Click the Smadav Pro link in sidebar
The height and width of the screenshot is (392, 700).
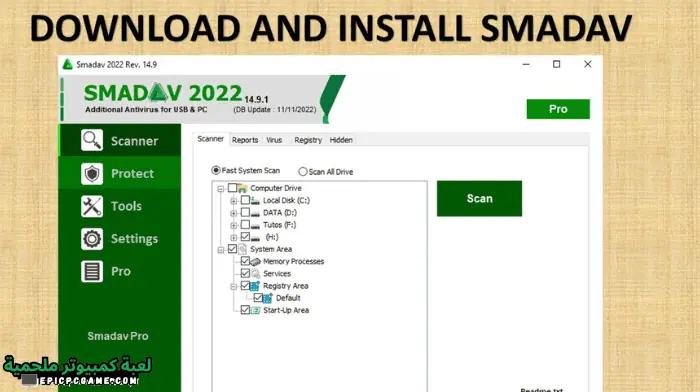[118, 336]
